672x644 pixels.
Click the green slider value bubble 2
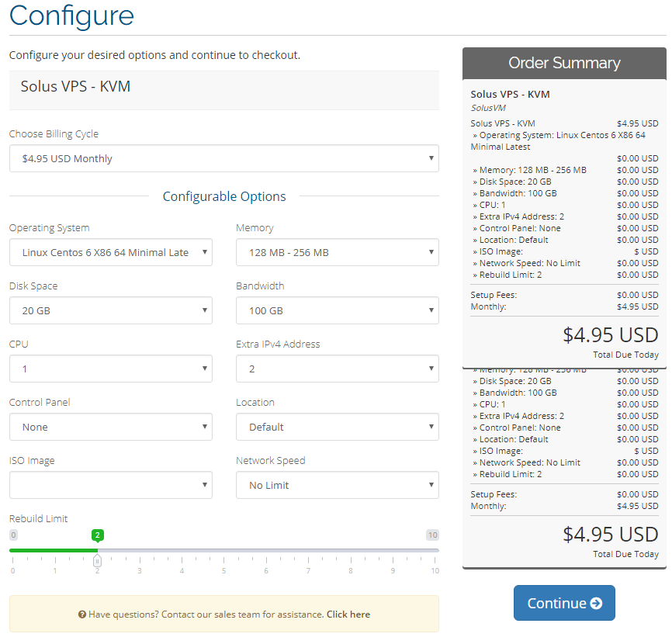click(x=97, y=535)
